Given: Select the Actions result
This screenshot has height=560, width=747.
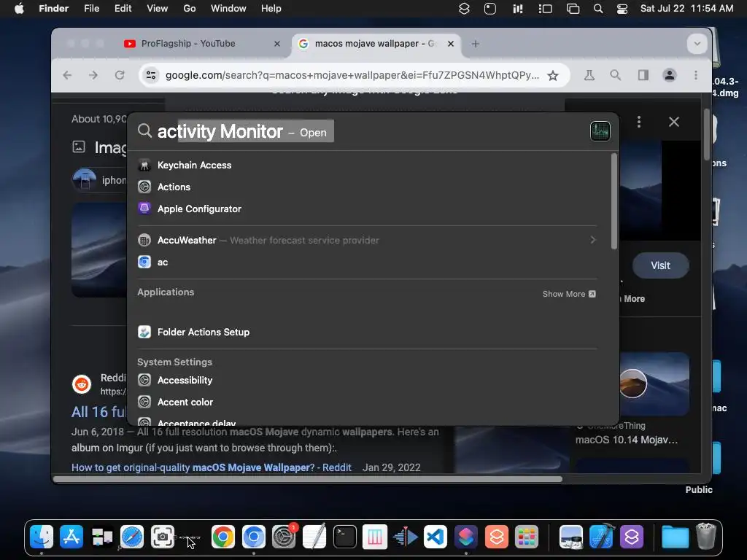Looking at the screenshot, I should pos(367,187).
